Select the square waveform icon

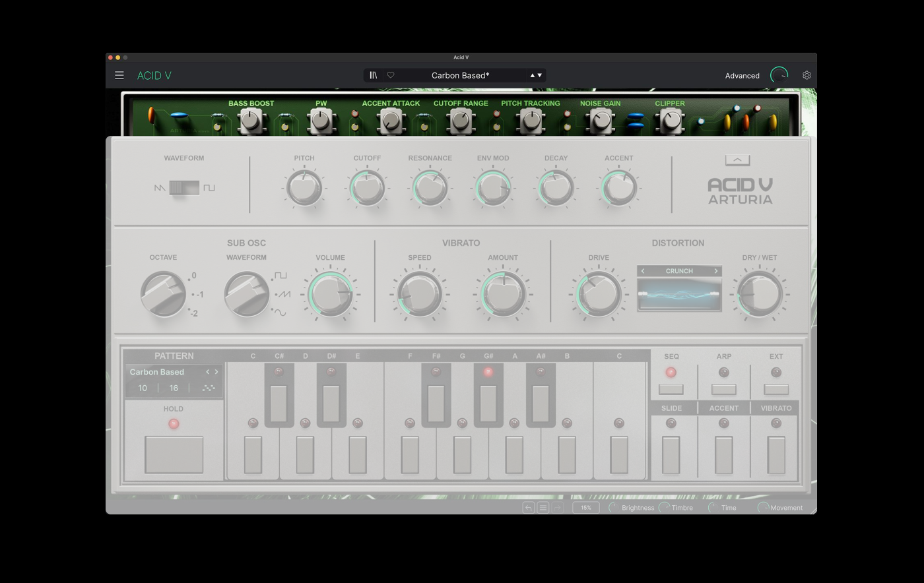[x=209, y=188]
